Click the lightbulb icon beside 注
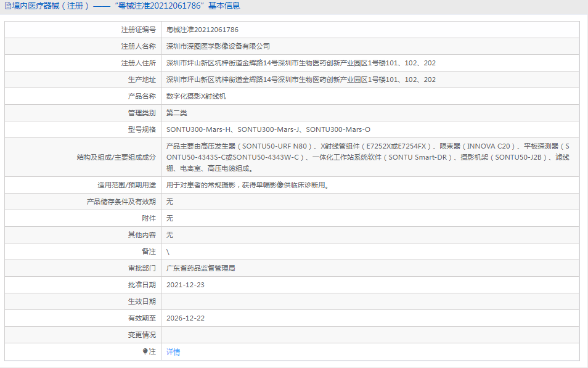This screenshot has height=368, width=588. coord(145,351)
